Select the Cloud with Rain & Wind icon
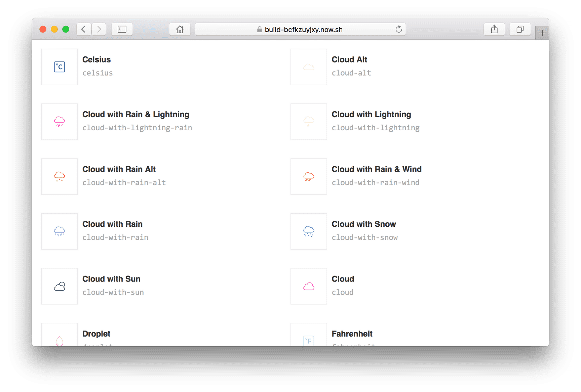The image size is (581, 392). (x=308, y=176)
